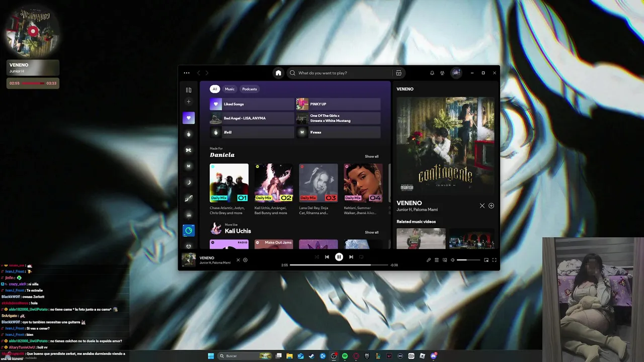
Task: Open the Make Out Jams playlist card
Action: [x=274, y=244]
